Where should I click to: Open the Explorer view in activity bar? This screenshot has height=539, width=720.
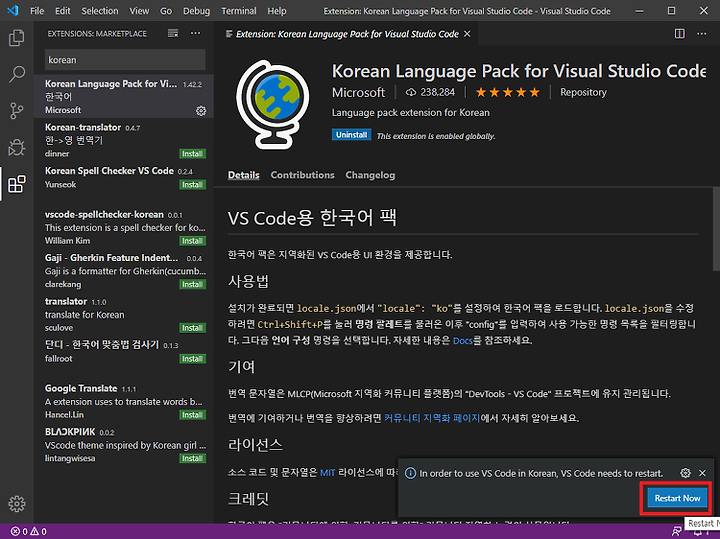[x=17, y=38]
